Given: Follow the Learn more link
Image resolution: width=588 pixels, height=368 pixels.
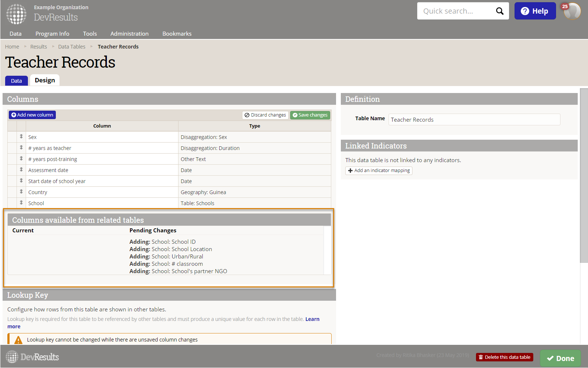Looking at the screenshot, I should click(x=312, y=319).
